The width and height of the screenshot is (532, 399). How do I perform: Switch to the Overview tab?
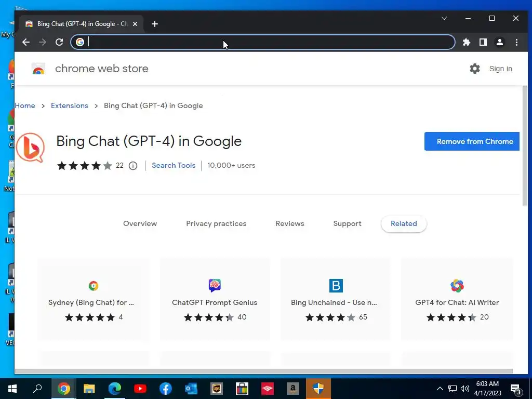[140, 223]
